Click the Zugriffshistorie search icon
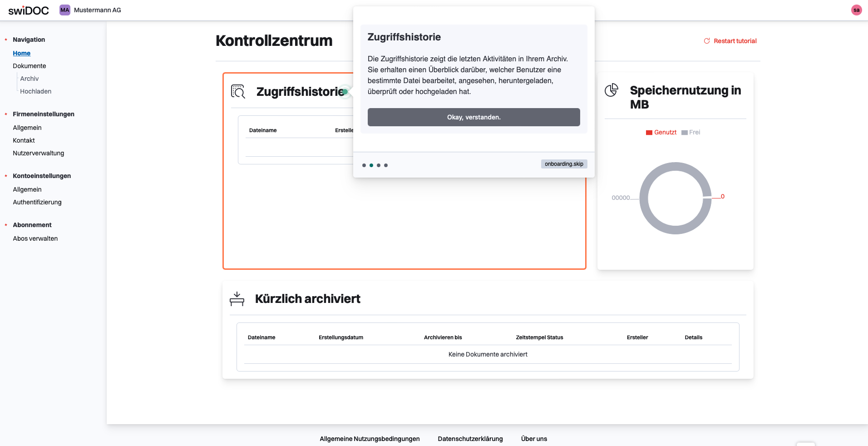Viewport: 868px width, 446px height. point(238,91)
